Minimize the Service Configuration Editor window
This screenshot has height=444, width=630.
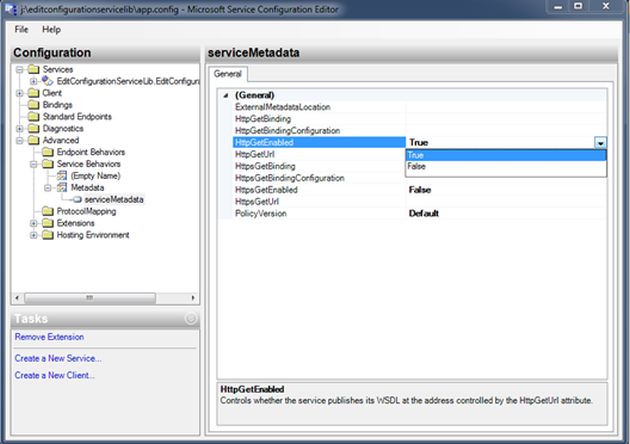pyautogui.click(x=558, y=6)
